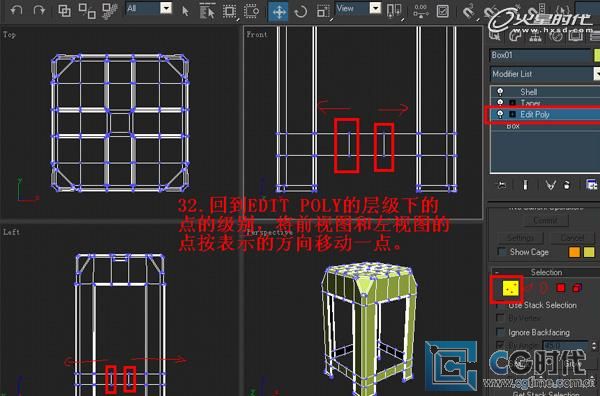
Task: Open the selection filter 'All' dropdown
Action: pyautogui.click(x=166, y=8)
